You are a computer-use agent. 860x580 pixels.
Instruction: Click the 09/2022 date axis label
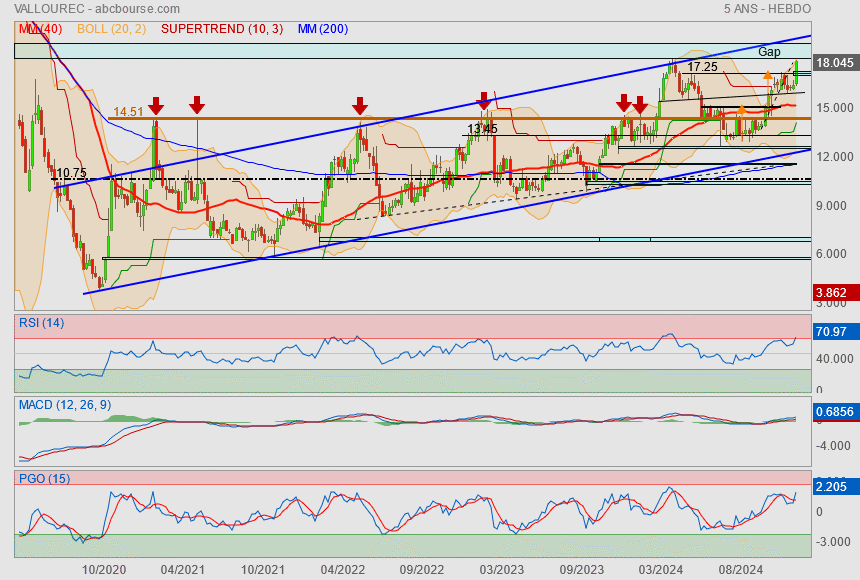tap(422, 570)
